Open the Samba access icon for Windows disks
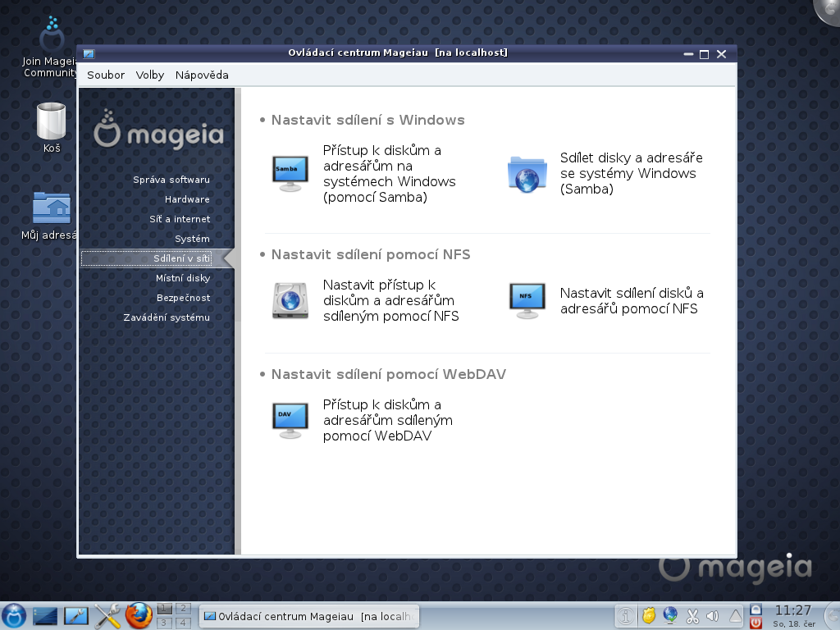The width and height of the screenshot is (840, 630). tap(290, 174)
